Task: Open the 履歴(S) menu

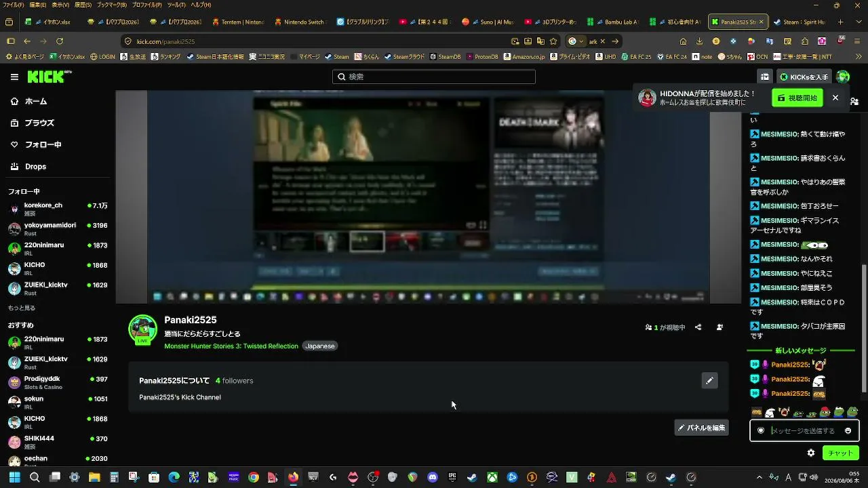Action: tap(83, 5)
